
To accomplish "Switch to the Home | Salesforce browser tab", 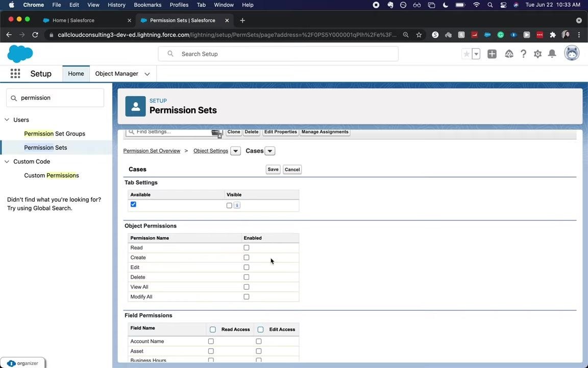I will [x=73, y=20].
